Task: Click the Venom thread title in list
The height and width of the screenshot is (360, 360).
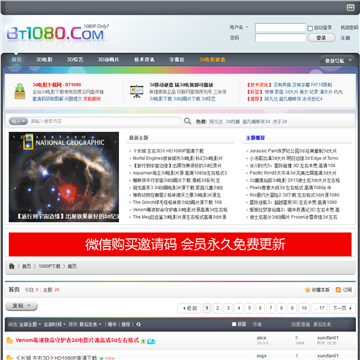Action: (77, 340)
